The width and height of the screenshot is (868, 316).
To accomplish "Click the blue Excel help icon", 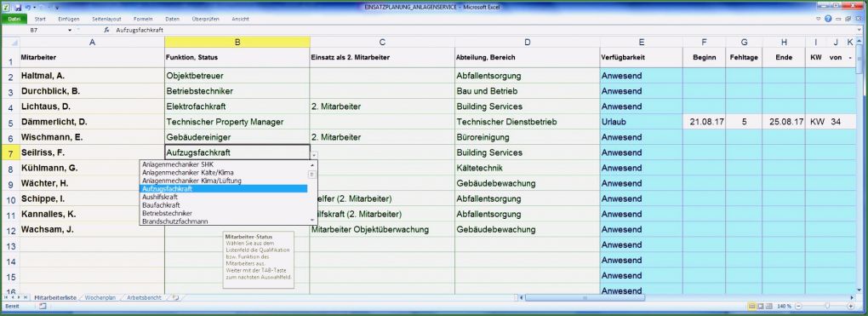I will [x=828, y=19].
